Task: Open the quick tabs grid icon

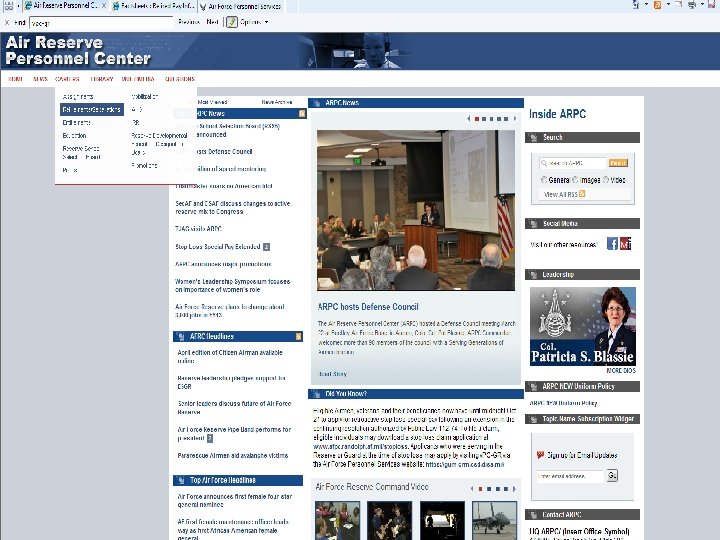Action: pyautogui.click(x=9, y=6)
